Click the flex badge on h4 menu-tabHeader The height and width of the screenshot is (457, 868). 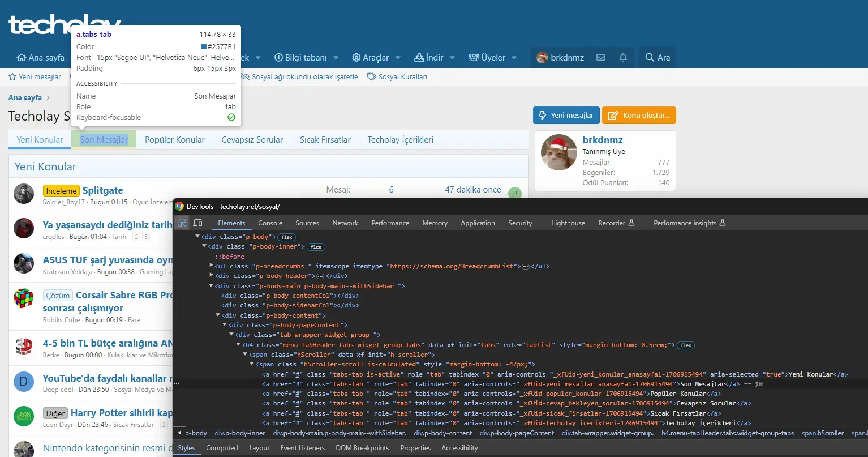(x=686, y=345)
